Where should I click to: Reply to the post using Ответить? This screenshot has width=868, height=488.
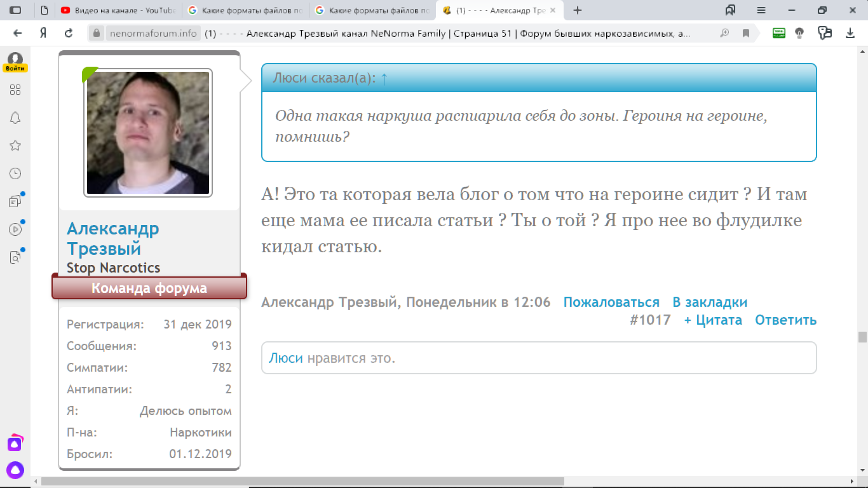(785, 320)
